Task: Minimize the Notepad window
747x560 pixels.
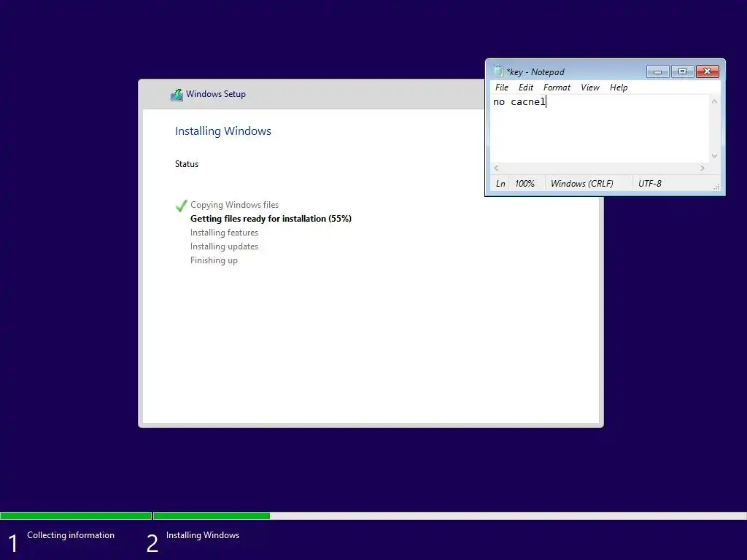Action: [x=658, y=71]
